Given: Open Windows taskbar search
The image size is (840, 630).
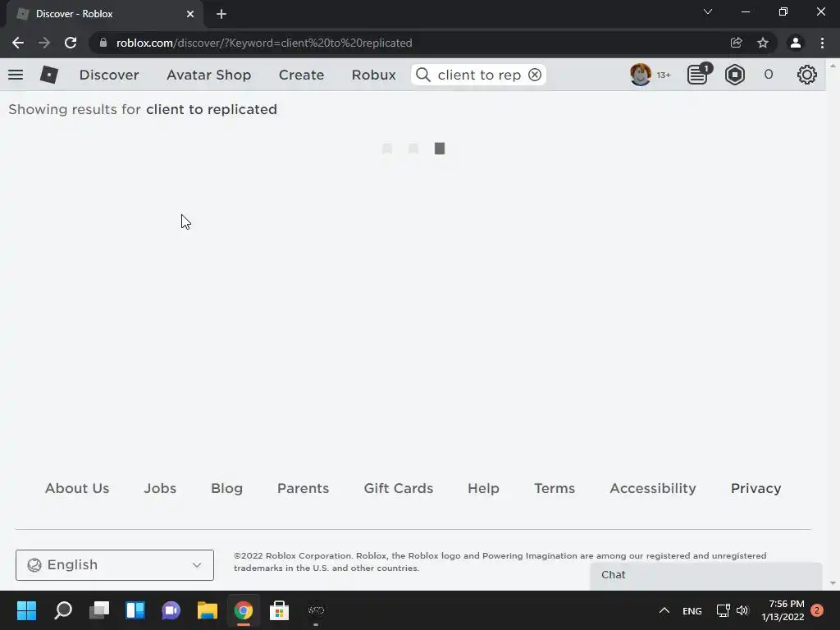Looking at the screenshot, I should [x=63, y=610].
